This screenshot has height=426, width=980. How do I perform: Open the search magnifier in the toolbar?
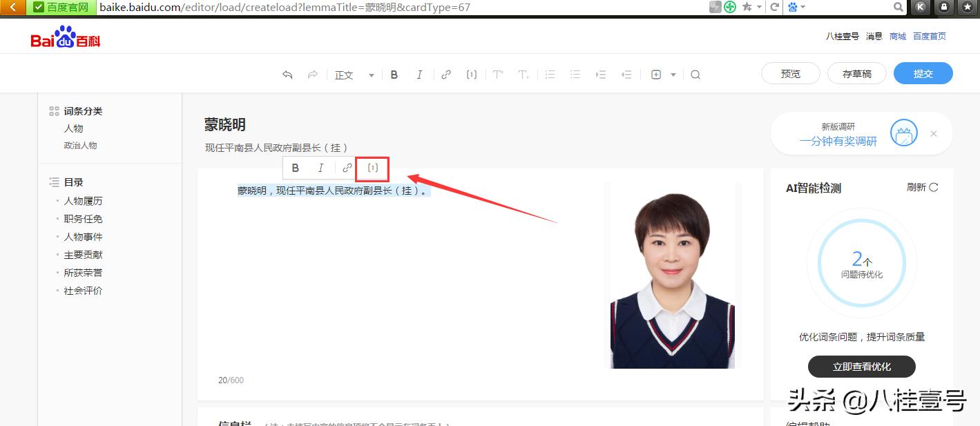click(x=695, y=74)
